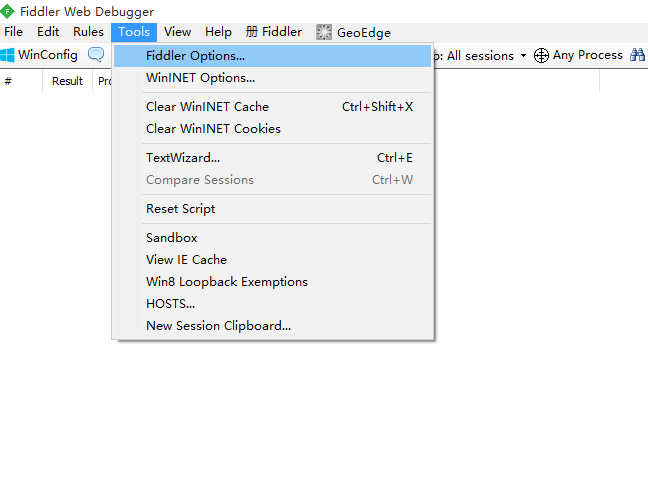This screenshot has width=648, height=486.
Task: Open the Rules menu
Action: coord(88,32)
